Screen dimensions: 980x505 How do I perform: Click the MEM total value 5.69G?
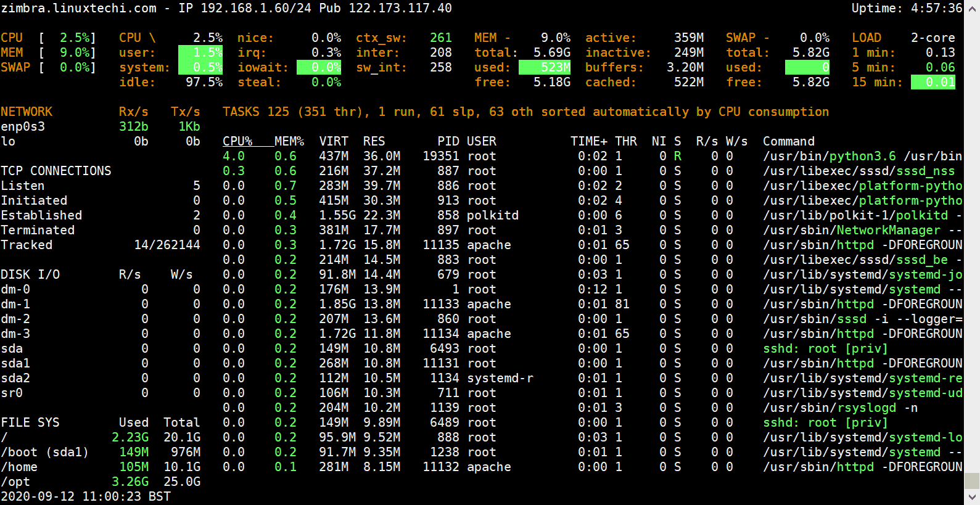(552, 52)
